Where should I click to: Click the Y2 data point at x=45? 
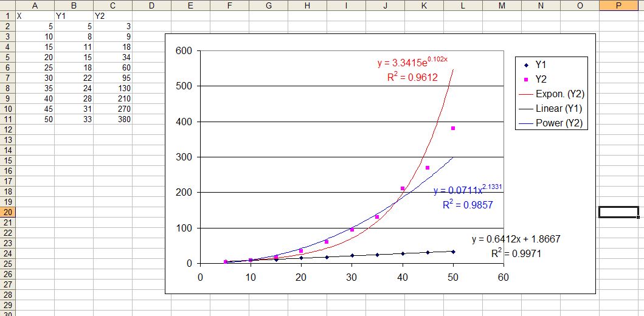coord(428,168)
